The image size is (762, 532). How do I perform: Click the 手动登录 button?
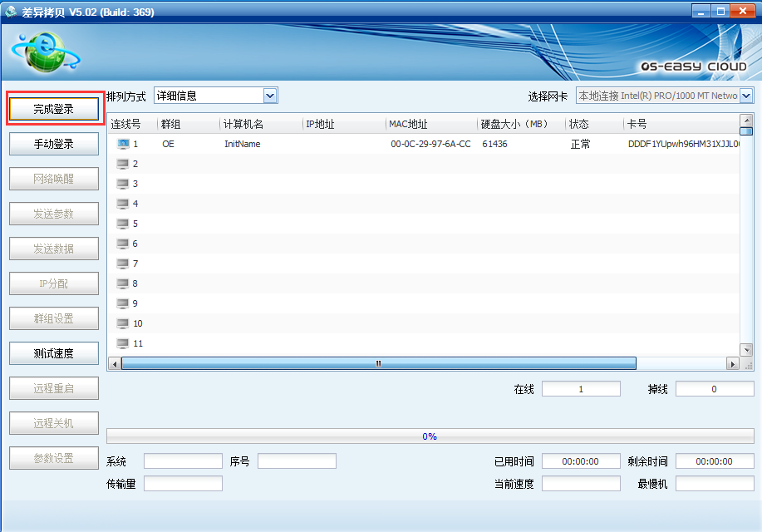click(x=54, y=144)
